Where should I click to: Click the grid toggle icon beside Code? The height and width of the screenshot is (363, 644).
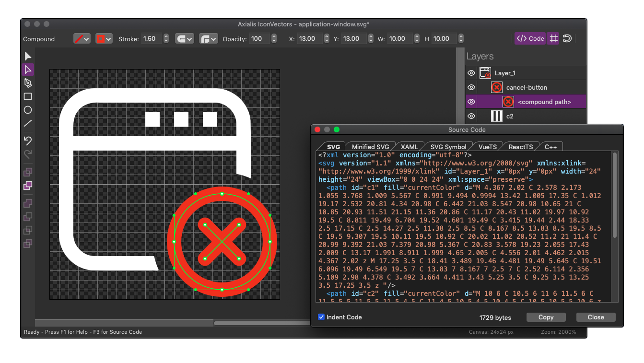[x=553, y=38]
